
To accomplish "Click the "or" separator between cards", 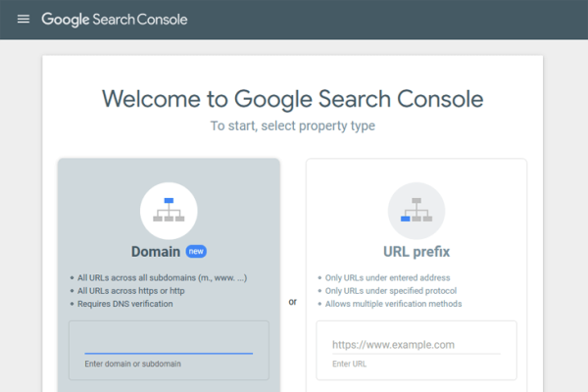I will [x=292, y=302].
